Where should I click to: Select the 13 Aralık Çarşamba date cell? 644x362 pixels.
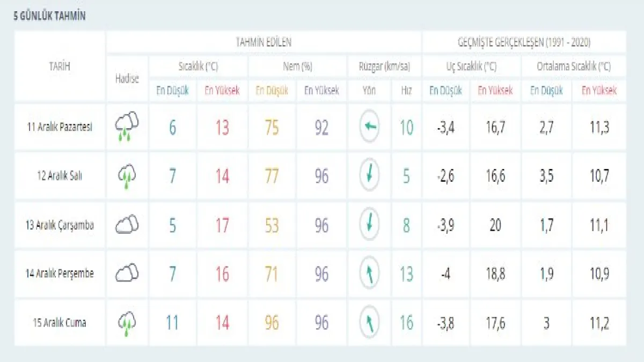tap(60, 225)
